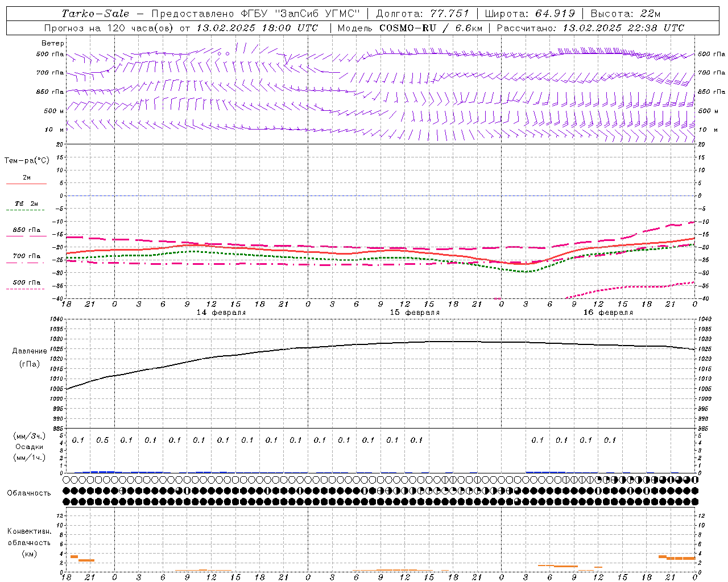The image size is (728, 582).
Task: Select forecast start time '13.02.2025 18:00 UTC'
Action: (x=257, y=28)
